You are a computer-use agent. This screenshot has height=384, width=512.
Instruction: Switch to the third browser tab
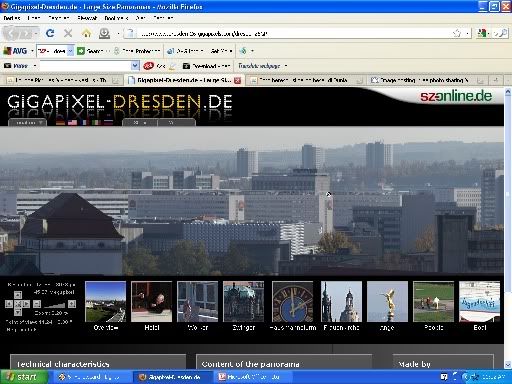point(307,80)
